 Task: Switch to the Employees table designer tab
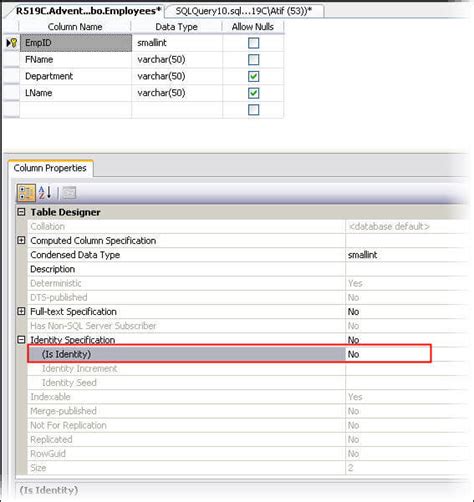pos(88,11)
